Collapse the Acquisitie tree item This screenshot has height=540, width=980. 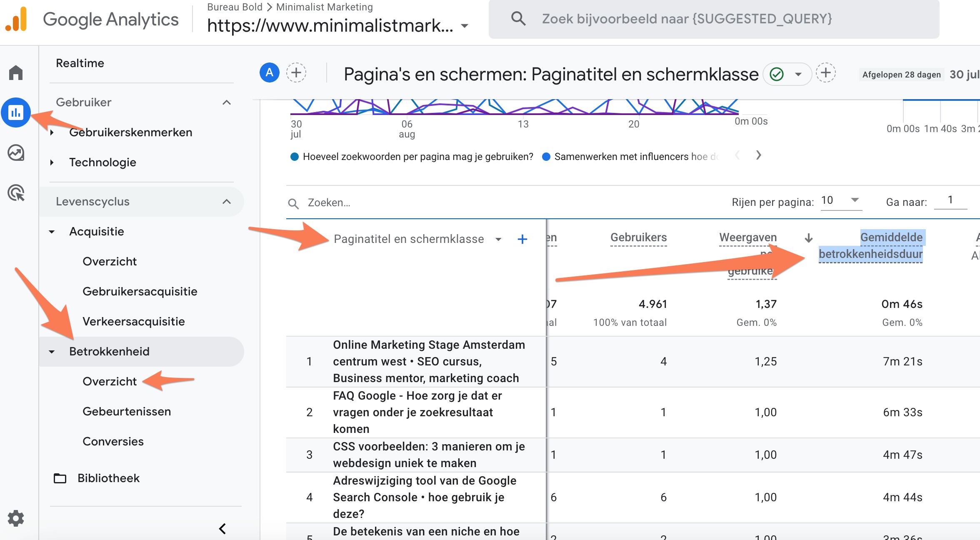click(52, 232)
